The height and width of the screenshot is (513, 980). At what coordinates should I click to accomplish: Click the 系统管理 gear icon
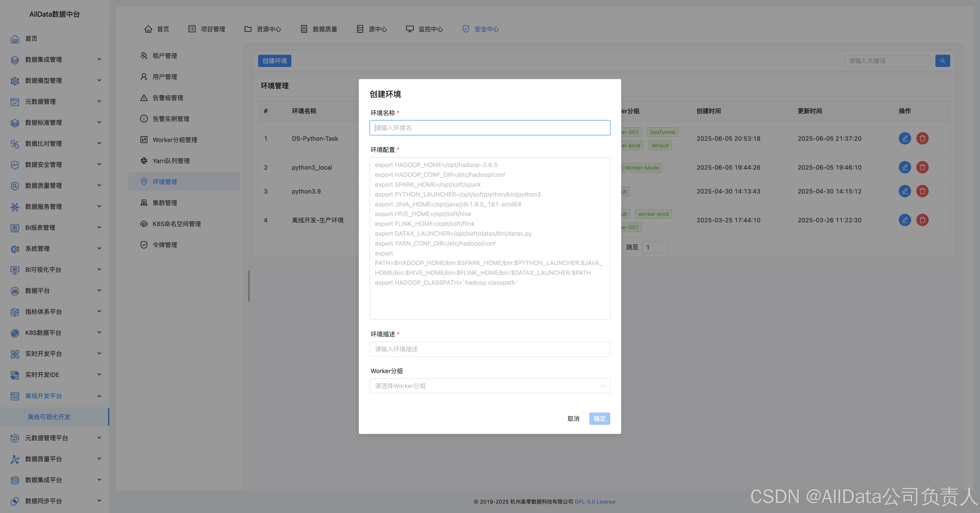[x=15, y=249]
